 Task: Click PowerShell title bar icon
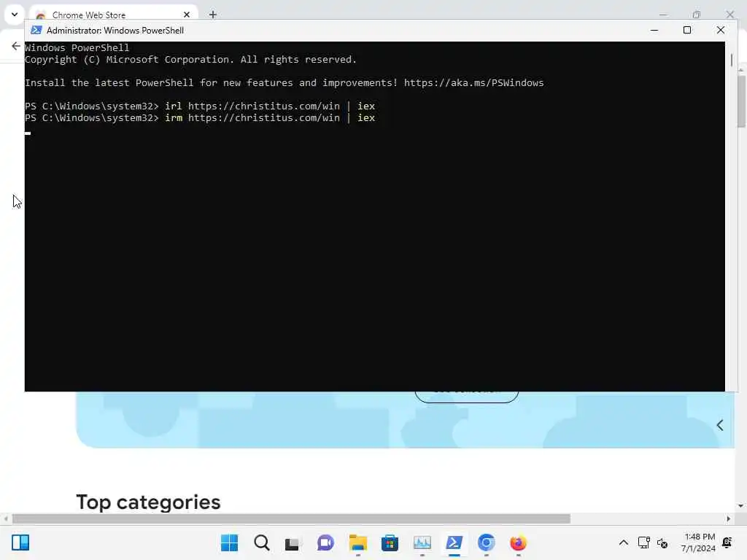tap(36, 30)
